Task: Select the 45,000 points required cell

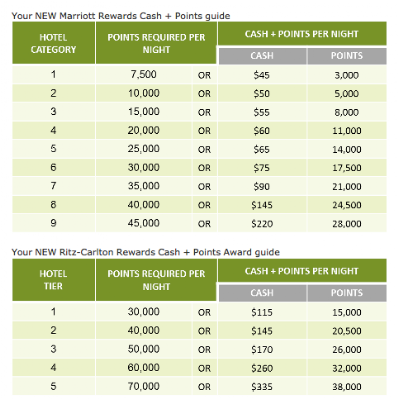Action: (x=144, y=223)
